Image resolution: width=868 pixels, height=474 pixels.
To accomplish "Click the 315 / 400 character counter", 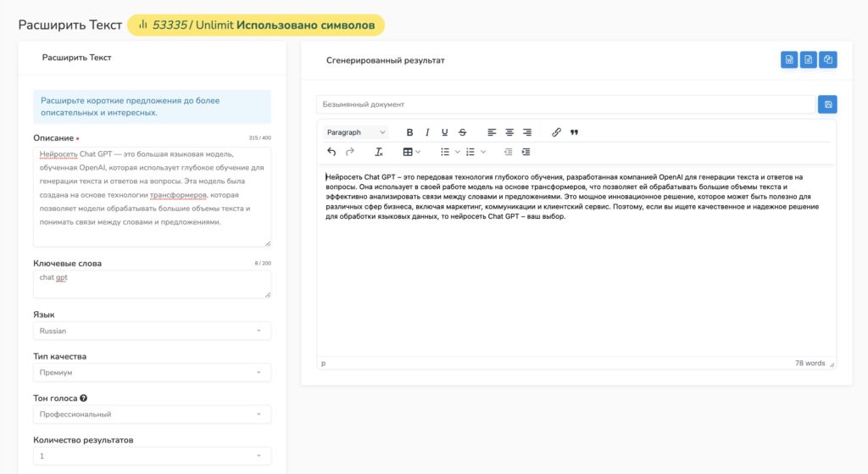I will pos(259,138).
